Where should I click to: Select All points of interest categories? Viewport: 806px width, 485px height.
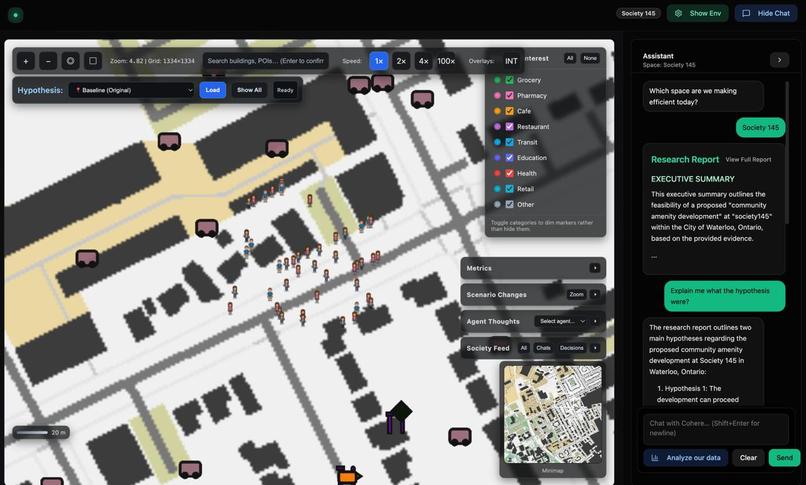coord(570,58)
